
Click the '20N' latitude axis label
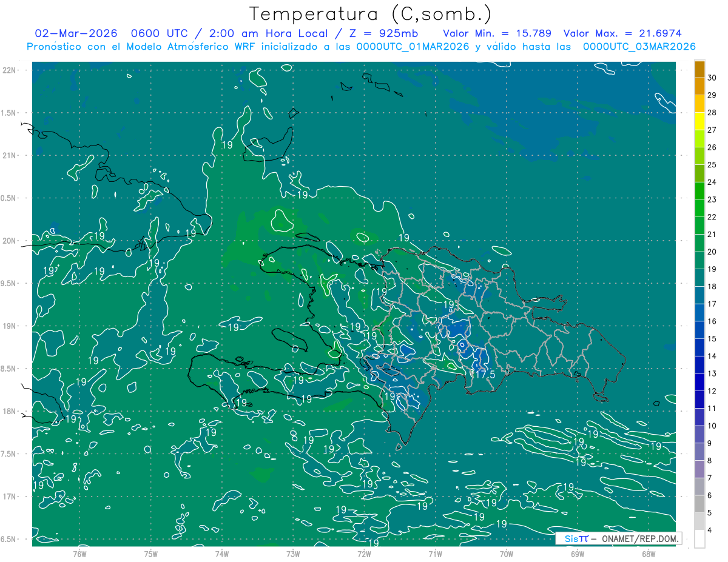(x=8, y=241)
